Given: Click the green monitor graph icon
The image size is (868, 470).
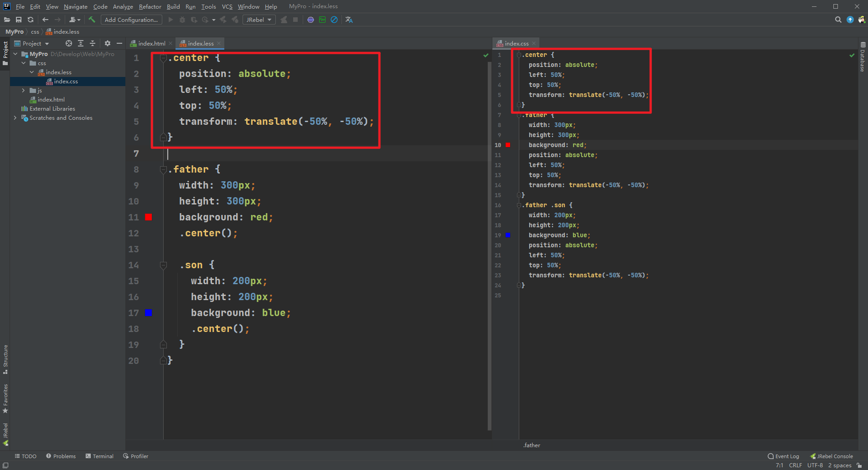Looking at the screenshot, I should tap(322, 20).
